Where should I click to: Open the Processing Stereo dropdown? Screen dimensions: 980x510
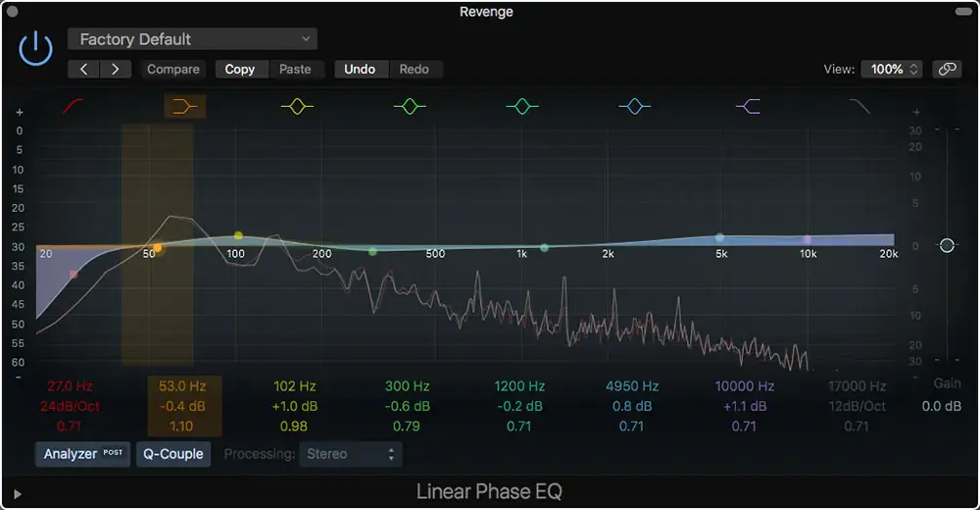point(352,454)
